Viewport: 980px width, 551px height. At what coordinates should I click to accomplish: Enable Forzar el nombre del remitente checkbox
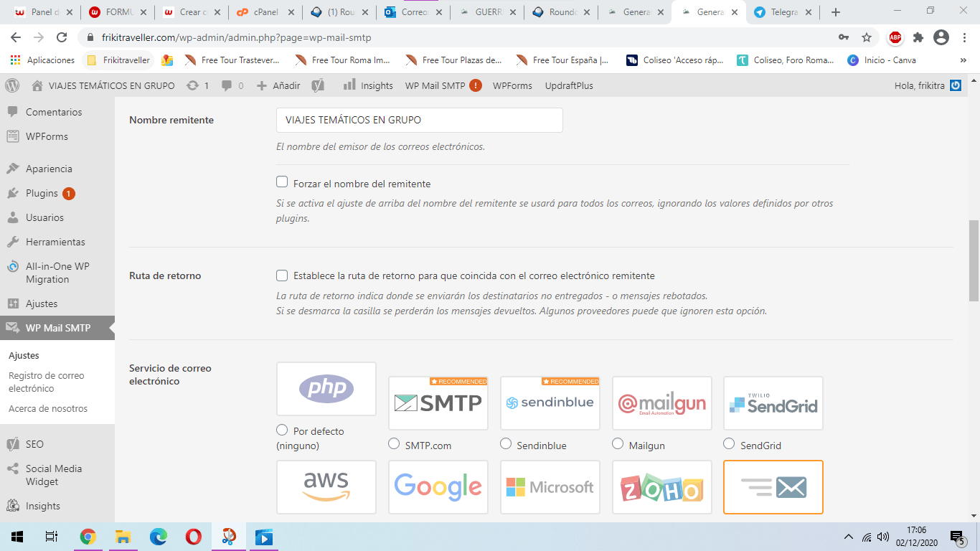[282, 182]
